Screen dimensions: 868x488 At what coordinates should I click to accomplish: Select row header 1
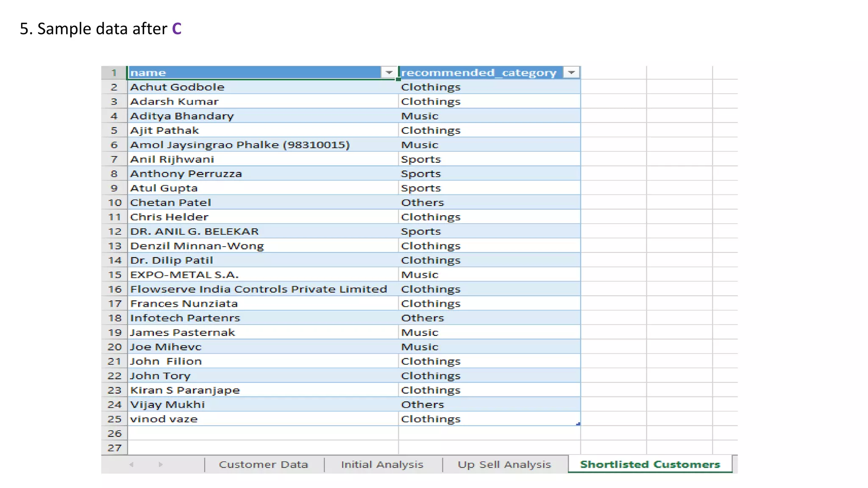pos(114,73)
